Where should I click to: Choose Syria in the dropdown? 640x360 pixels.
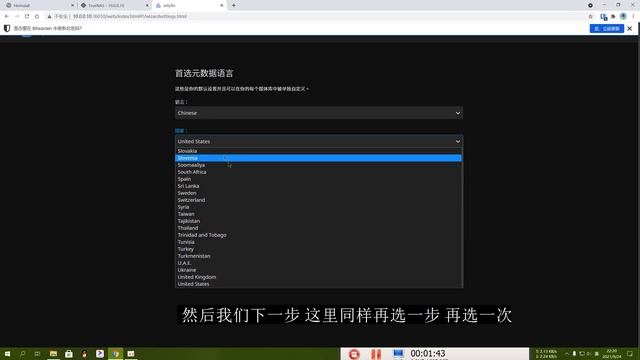tap(318, 207)
